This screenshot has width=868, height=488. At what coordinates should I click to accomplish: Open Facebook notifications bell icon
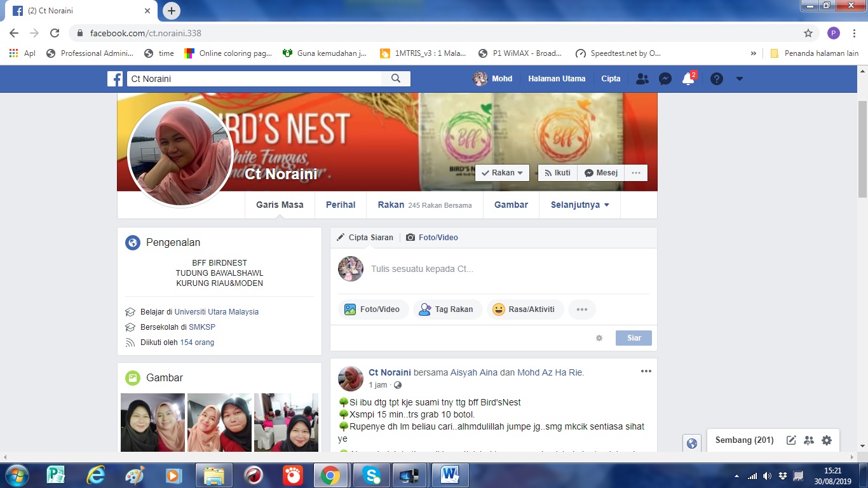[x=688, y=79]
